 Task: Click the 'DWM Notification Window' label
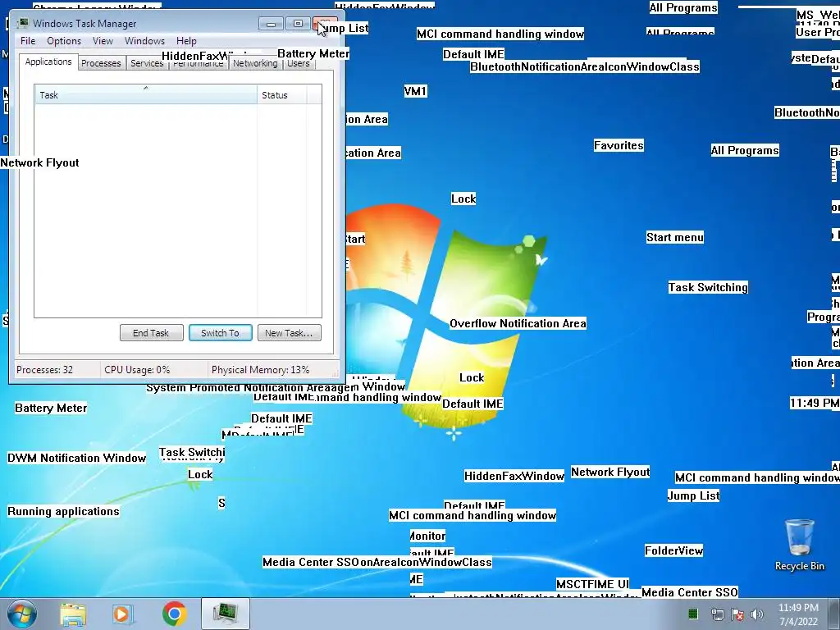tap(76, 458)
